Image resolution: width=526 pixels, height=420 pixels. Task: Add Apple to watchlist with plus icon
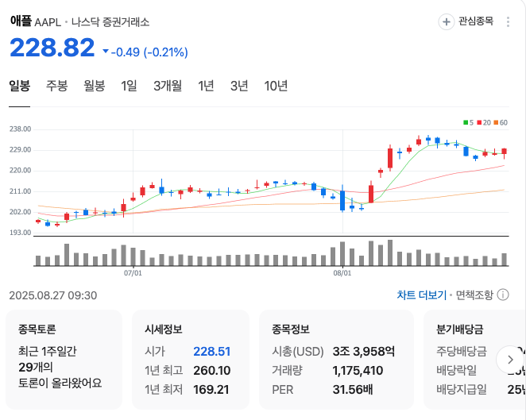click(447, 21)
